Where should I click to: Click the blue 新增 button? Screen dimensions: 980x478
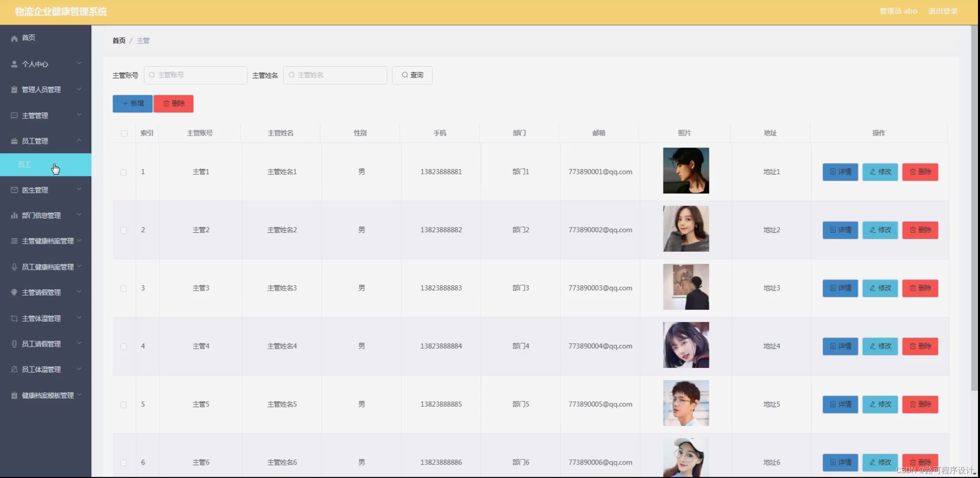(133, 104)
